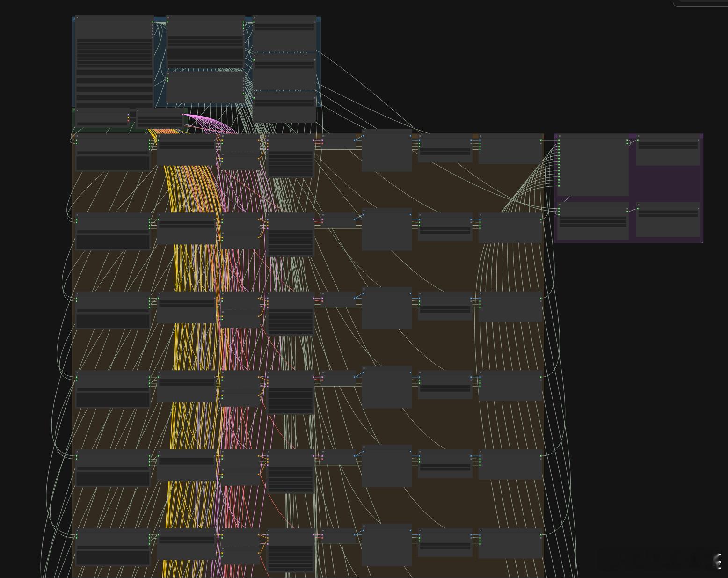Collapse the bottom-right node in the purple group
The height and width of the screenshot is (578, 728).
[639, 205]
